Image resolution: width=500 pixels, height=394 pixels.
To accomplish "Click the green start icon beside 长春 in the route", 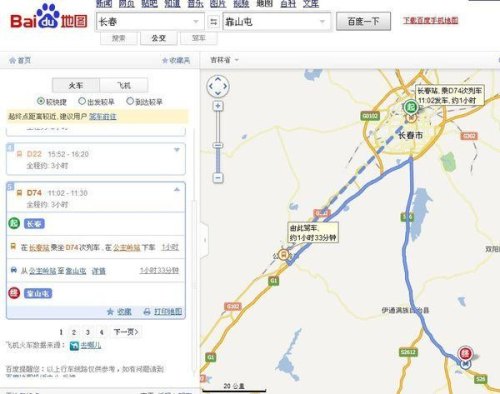I will 14,223.
